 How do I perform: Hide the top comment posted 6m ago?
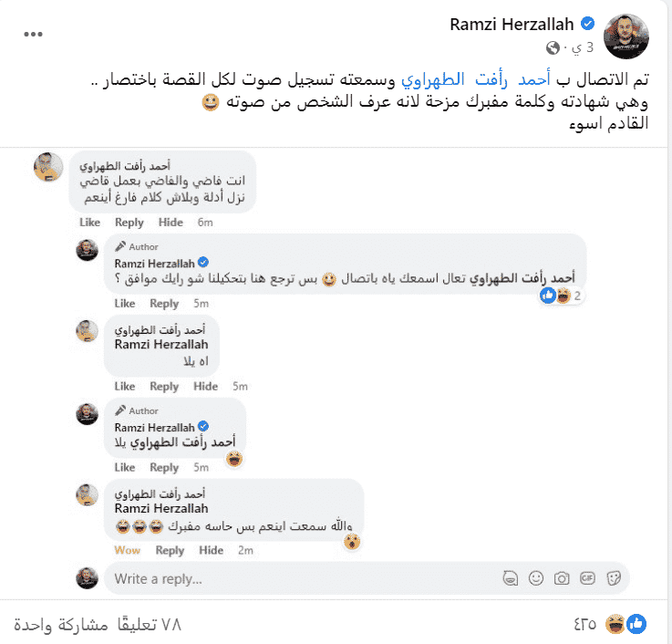(171, 222)
